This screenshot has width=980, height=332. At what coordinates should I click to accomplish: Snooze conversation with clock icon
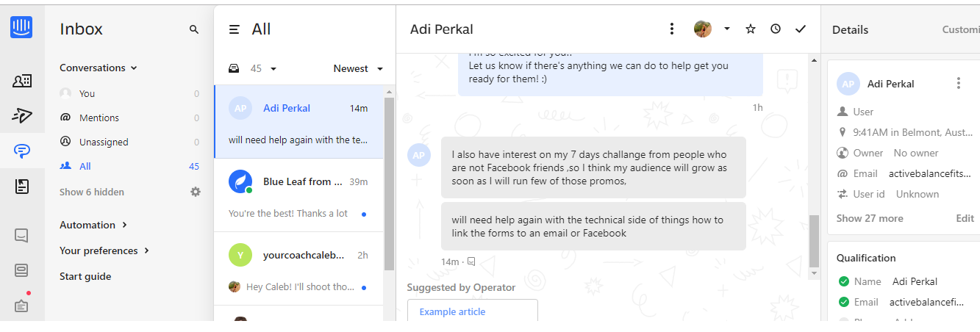(x=776, y=29)
